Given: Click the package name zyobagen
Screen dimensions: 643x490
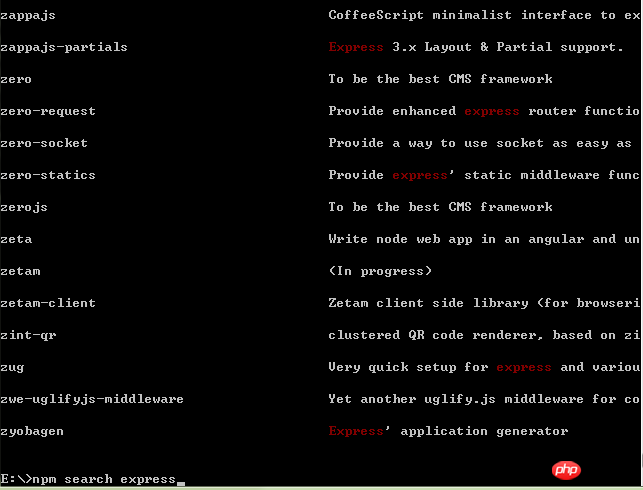Looking at the screenshot, I should pos(32,431).
